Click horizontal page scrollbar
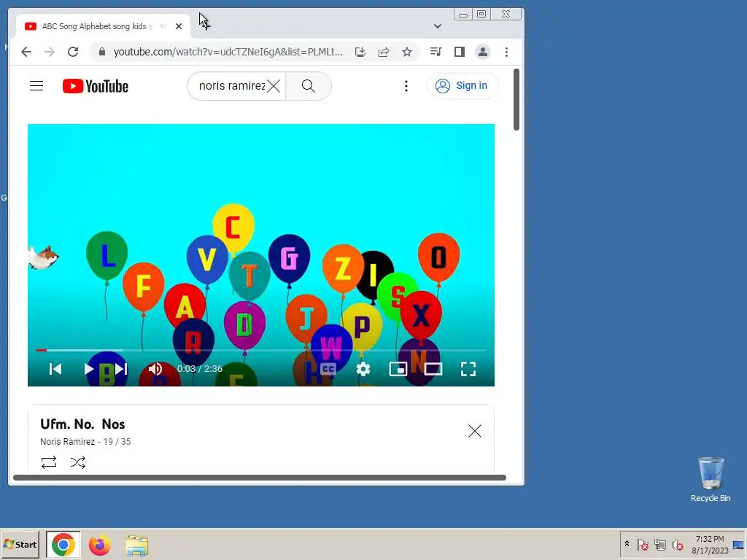 coord(260,478)
